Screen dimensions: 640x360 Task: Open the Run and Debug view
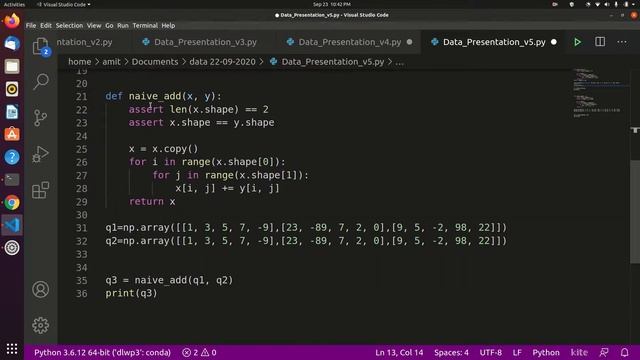40,154
